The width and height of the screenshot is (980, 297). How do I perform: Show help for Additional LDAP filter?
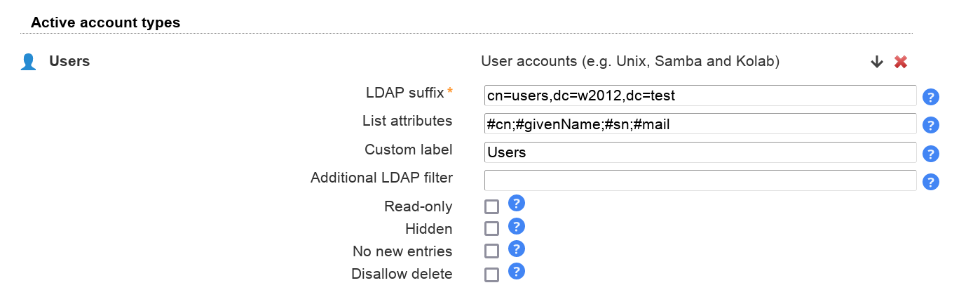click(x=930, y=182)
